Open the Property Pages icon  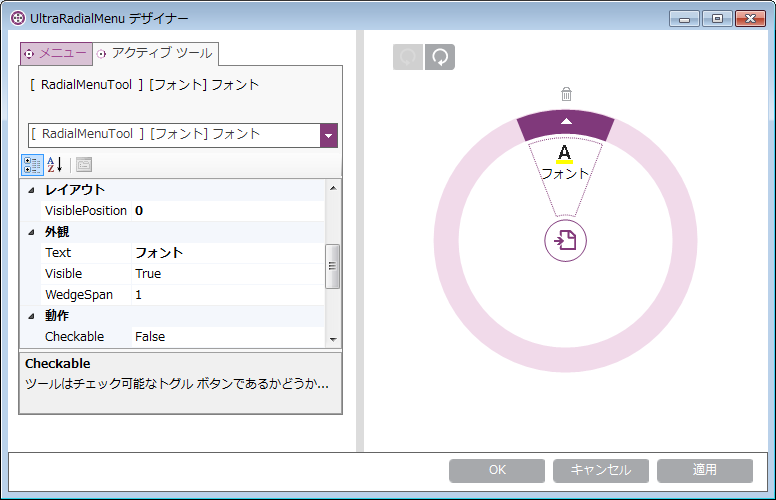(x=84, y=165)
